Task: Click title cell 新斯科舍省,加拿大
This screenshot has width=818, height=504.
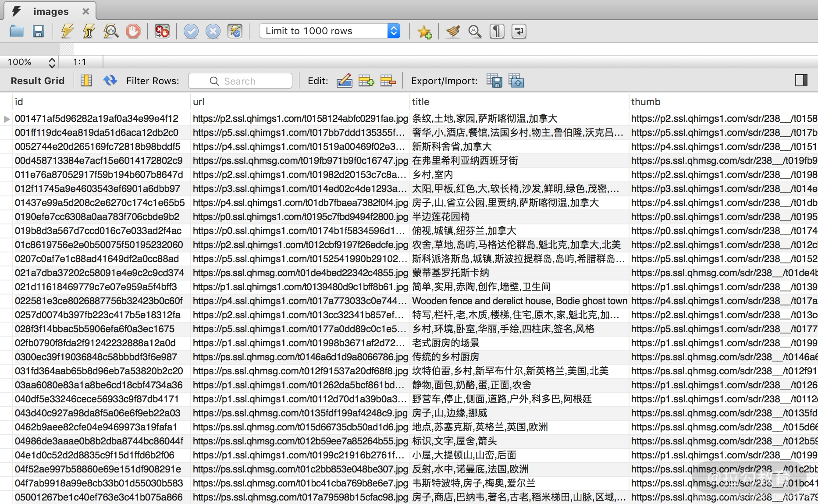Action: click(x=519, y=147)
